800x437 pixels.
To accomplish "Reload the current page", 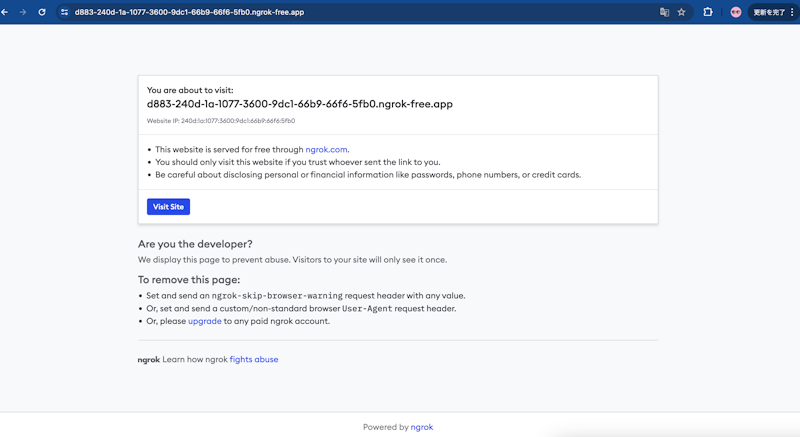I will pyautogui.click(x=42, y=12).
